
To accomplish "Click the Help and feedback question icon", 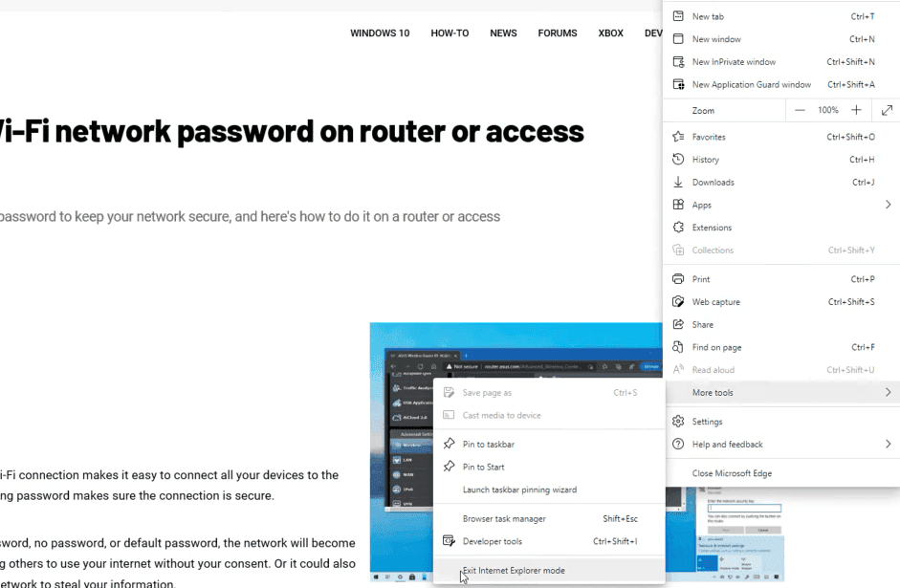I will 678,444.
